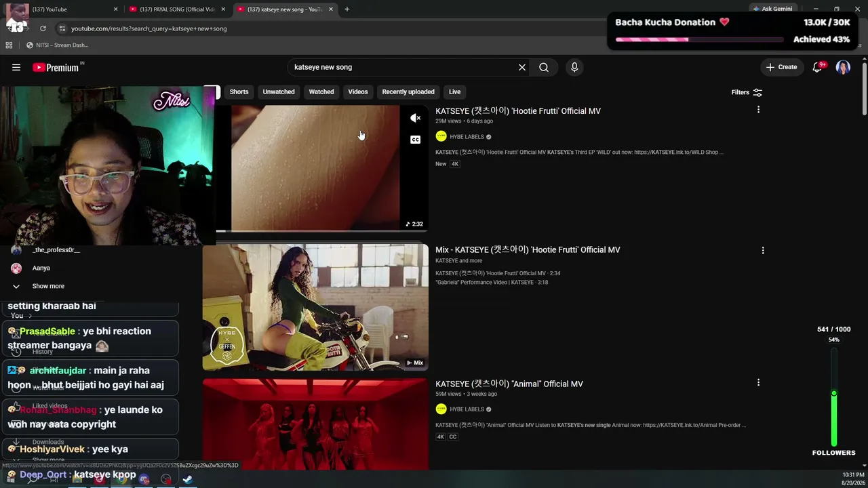This screenshot has height=488, width=868.
Task: Open more options for the Mix playlist result
Action: pos(763,250)
